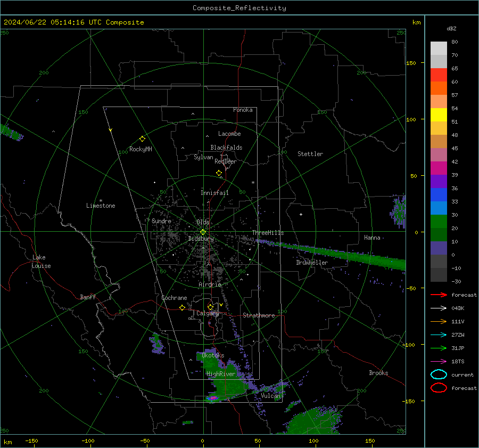Click the km unit label at bottom left
Viewport: 479px width, 448px height.
(7, 442)
